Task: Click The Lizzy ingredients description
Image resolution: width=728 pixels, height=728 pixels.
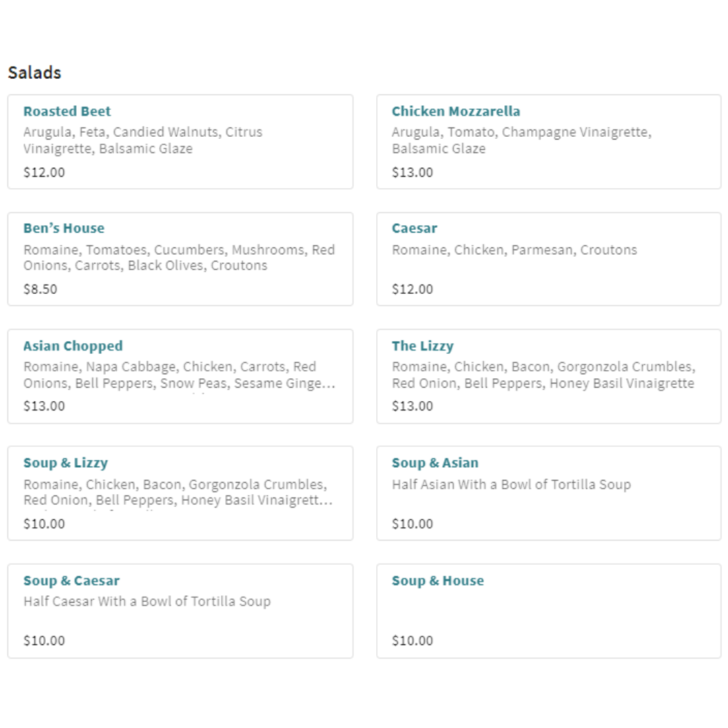Action: click(543, 375)
